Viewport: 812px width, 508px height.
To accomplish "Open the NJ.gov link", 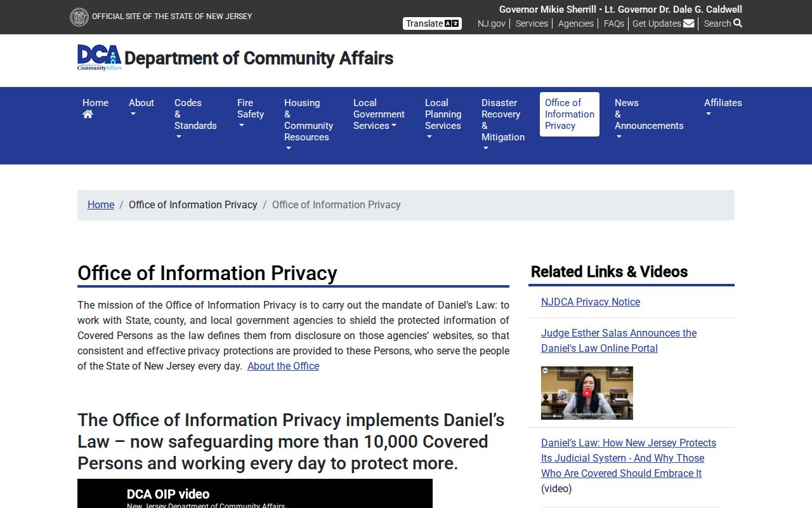I will tap(492, 23).
